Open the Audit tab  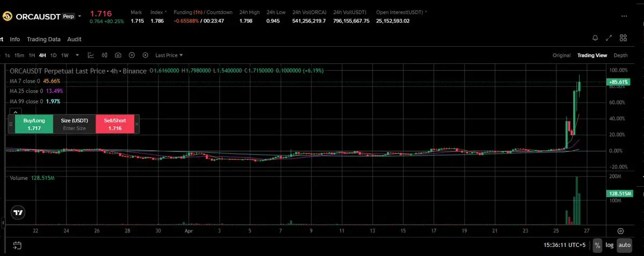[x=74, y=39]
